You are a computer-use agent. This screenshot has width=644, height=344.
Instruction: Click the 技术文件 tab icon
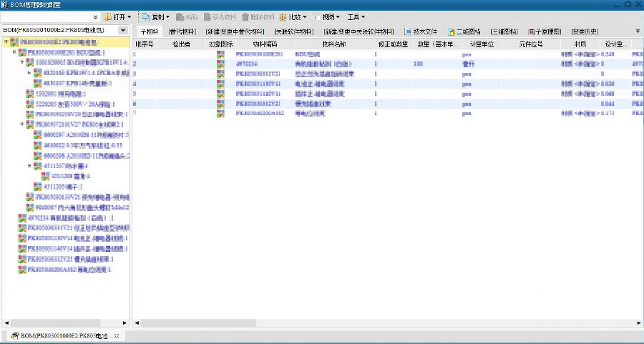(408, 31)
